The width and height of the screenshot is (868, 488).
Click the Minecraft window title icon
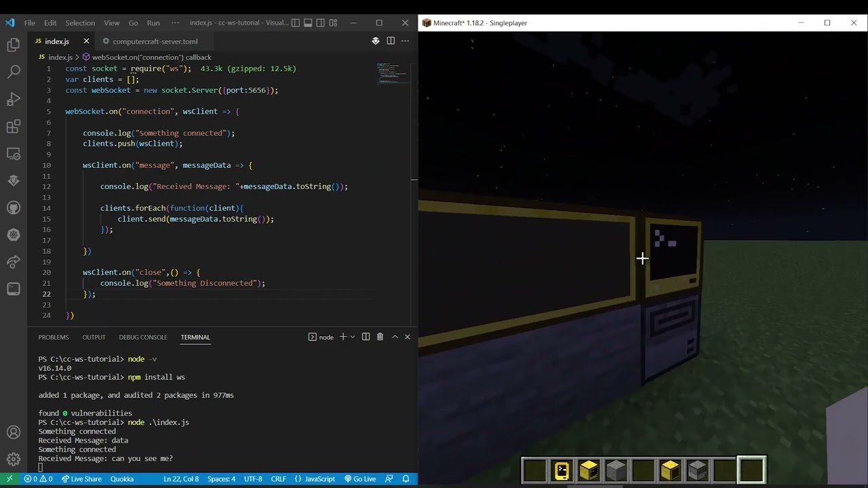click(x=427, y=23)
